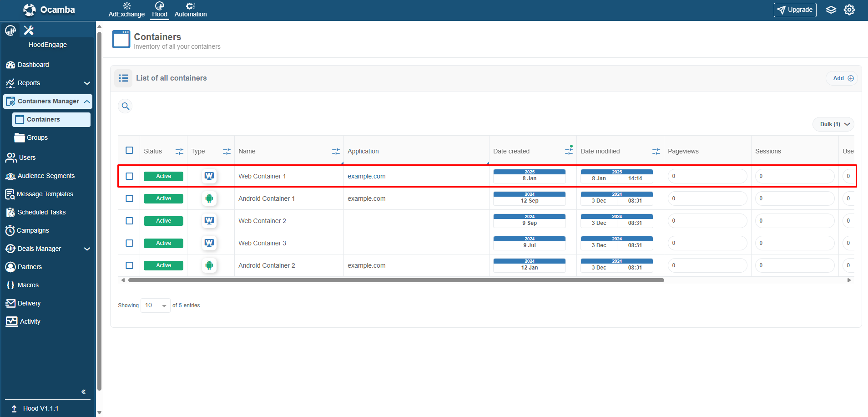This screenshot has width=868, height=417.
Task: Toggle the select-all header checkbox
Action: (129, 150)
